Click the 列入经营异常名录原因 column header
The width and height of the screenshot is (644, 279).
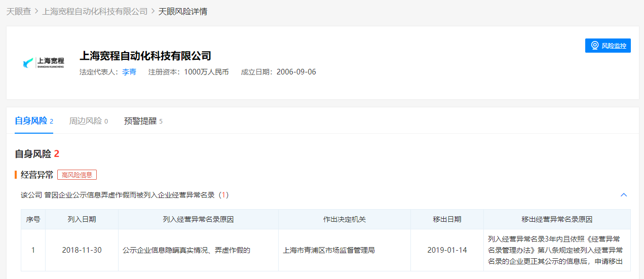point(198,219)
